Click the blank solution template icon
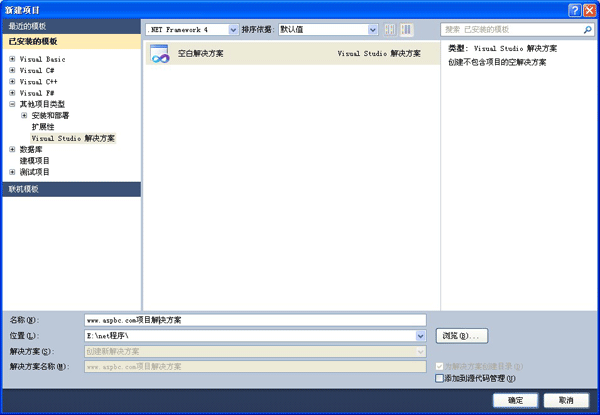The width and height of the screenshot is (600, 415). (x=160, y=54)
